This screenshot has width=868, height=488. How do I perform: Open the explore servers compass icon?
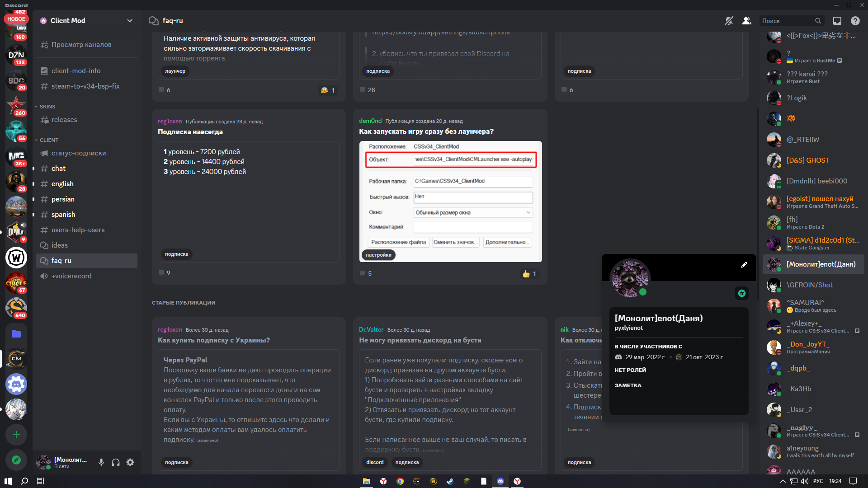(16, 460)
